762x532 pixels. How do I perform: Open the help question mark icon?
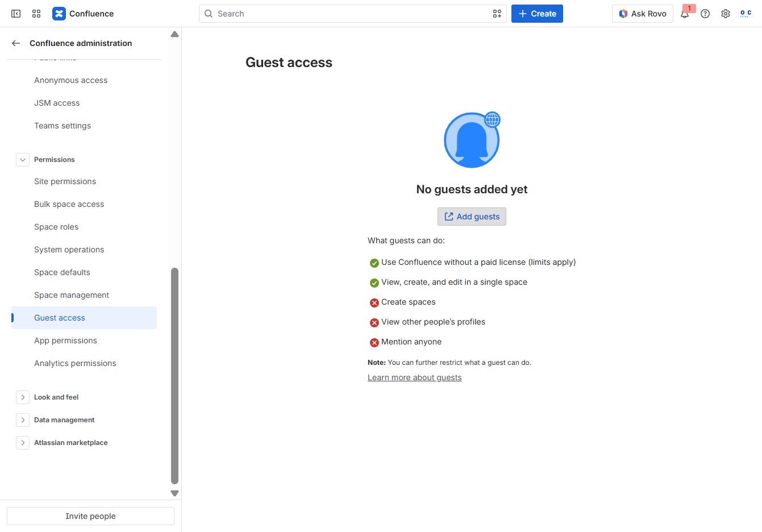click(x=705, y=14)
